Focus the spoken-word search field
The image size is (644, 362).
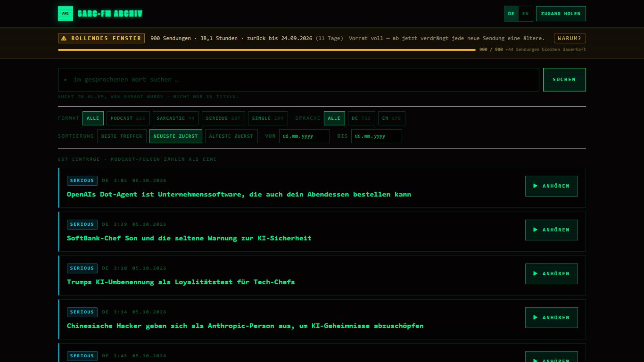point(298,80)
